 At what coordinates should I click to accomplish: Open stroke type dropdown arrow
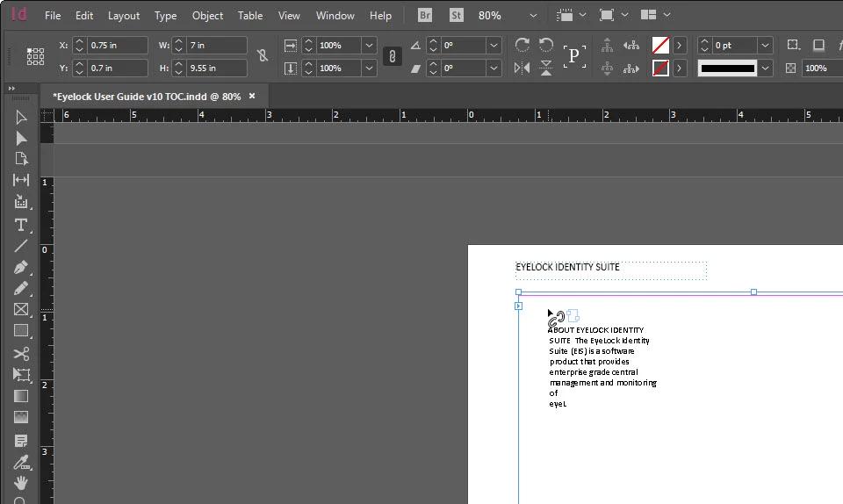(765, 68)
